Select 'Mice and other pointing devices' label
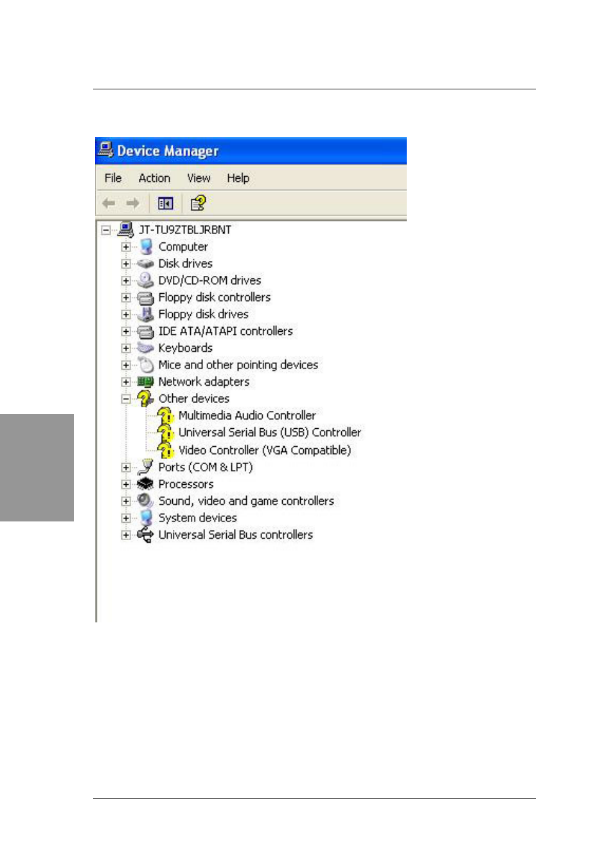The height and width of the screenshot is (868, 613). pyautogui.click(x=238, y=365)
